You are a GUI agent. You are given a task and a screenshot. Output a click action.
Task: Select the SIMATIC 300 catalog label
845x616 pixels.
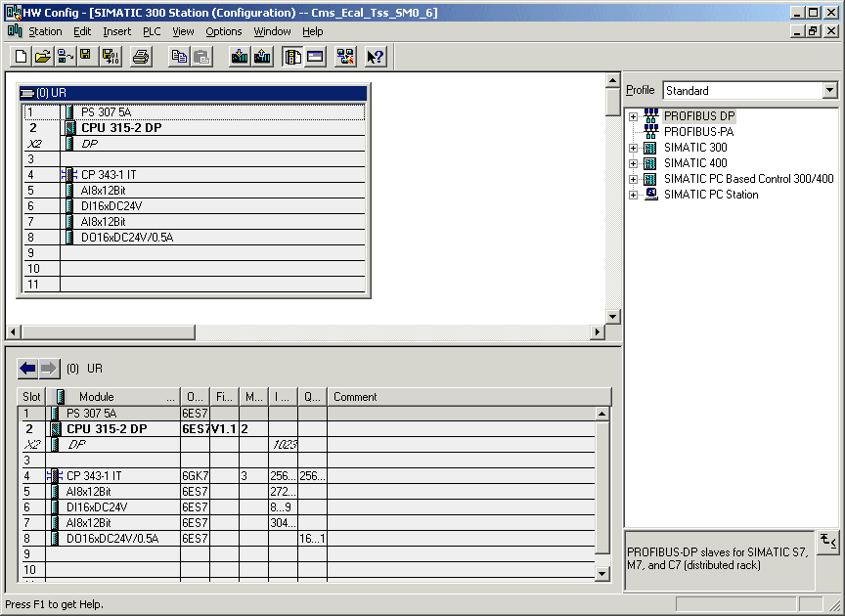pyautogui.click(x=695, y=147)
